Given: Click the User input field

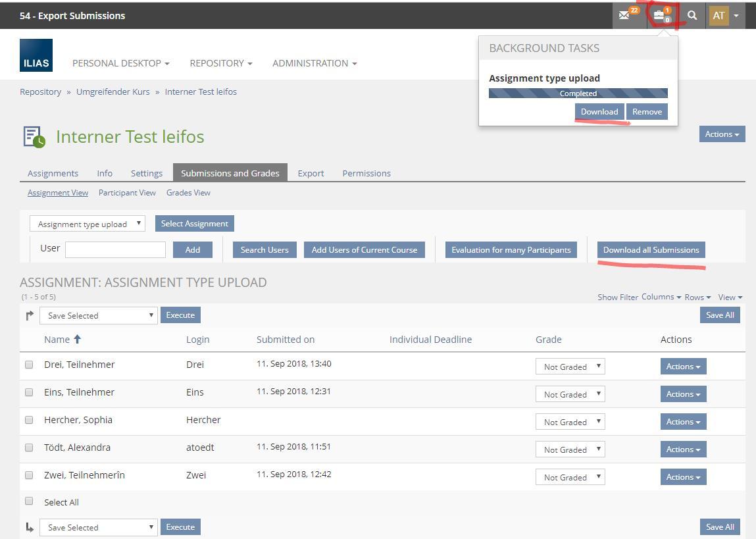Looking at the screenshot, I should (115, 249).
